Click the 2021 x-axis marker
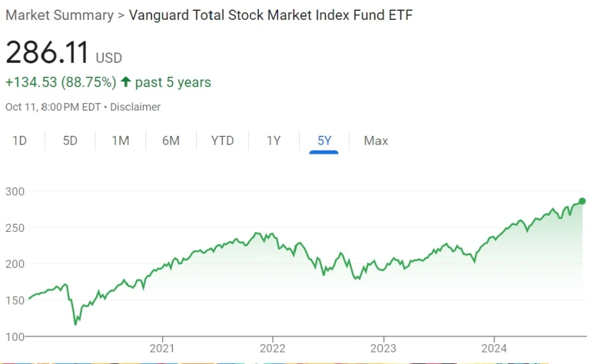 162,348
